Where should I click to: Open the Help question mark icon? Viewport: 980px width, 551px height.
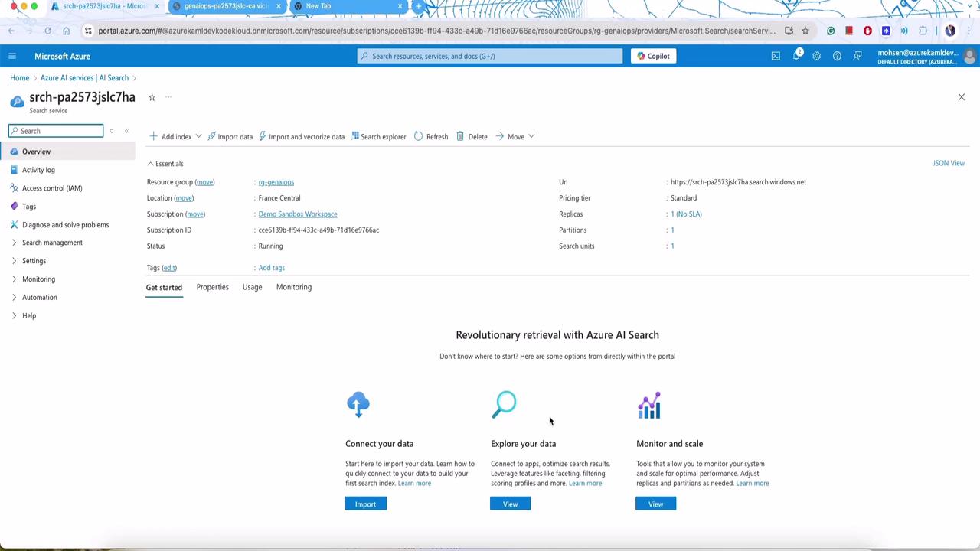[x=837, y=56]
